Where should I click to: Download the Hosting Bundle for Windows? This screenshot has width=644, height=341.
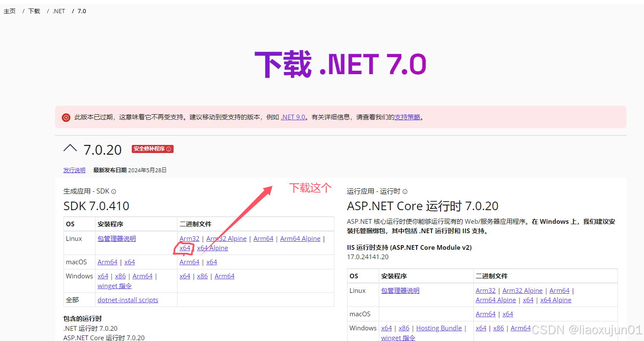(x=439, y=328)
